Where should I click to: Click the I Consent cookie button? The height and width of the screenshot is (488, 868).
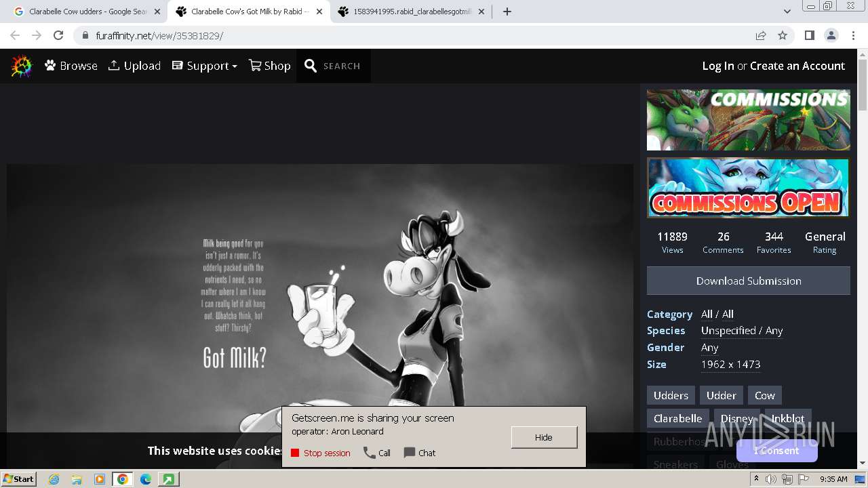[x=776, y=450]
